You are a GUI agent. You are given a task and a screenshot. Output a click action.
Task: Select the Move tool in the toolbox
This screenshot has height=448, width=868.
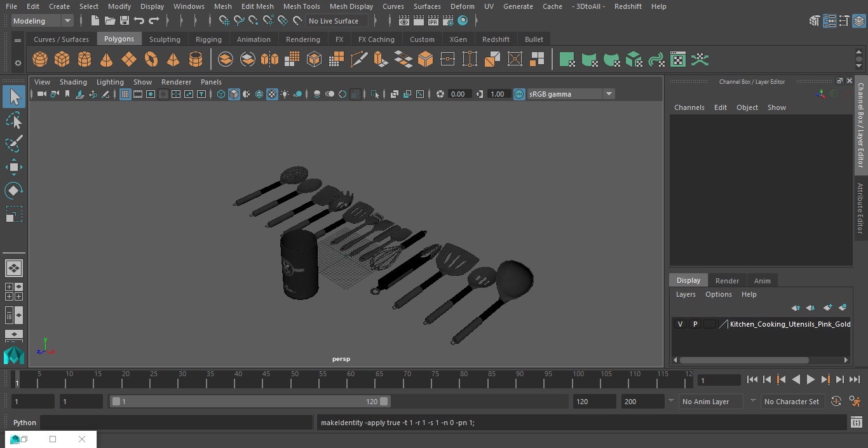(13, 167)
